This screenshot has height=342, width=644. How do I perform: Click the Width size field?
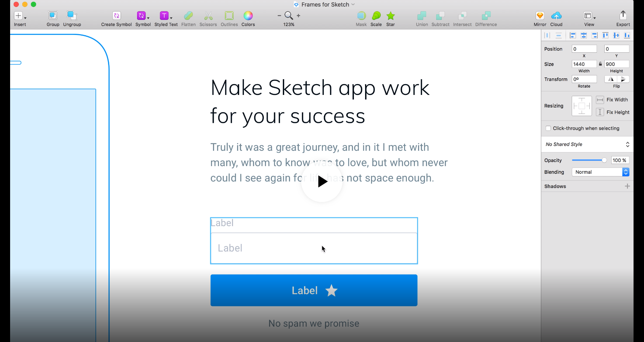coord(584,64)
